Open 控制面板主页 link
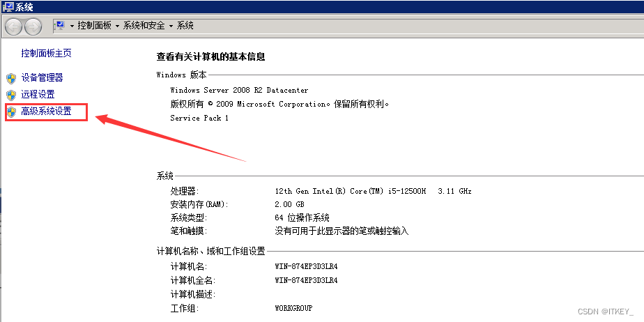The width and height of the screenshot is (644, 322). tap(47, 53)
